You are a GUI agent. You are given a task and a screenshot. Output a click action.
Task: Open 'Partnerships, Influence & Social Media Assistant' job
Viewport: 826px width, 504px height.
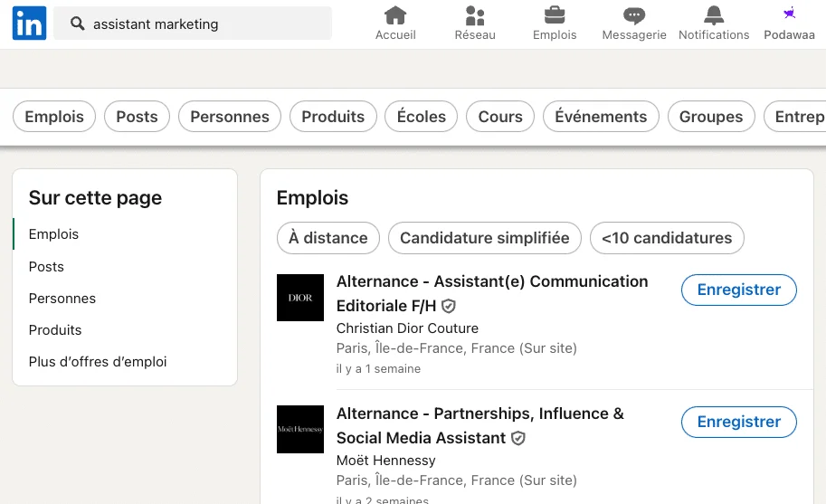click(x=479, y=425)
